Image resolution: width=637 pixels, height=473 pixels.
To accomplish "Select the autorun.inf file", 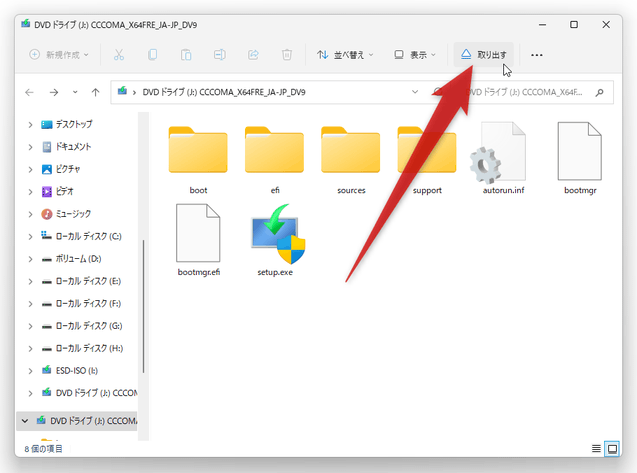I will (x=503, y=158).
